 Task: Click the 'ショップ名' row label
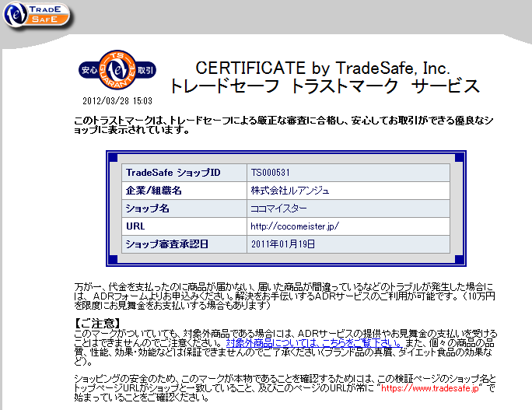(x=147, y=209)
